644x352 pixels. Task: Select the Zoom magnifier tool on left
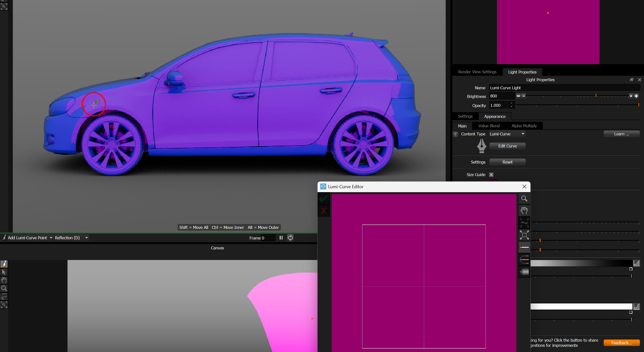(4, 288)
